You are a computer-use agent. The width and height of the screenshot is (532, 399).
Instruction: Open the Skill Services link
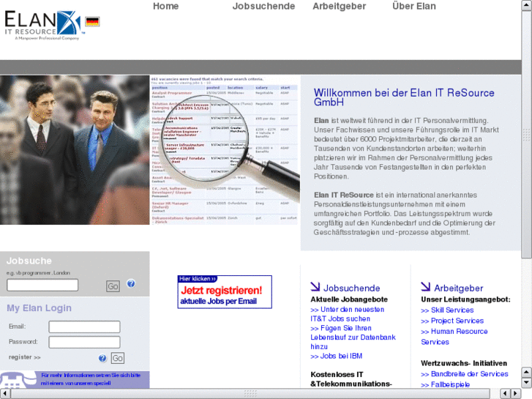[447, 310]
